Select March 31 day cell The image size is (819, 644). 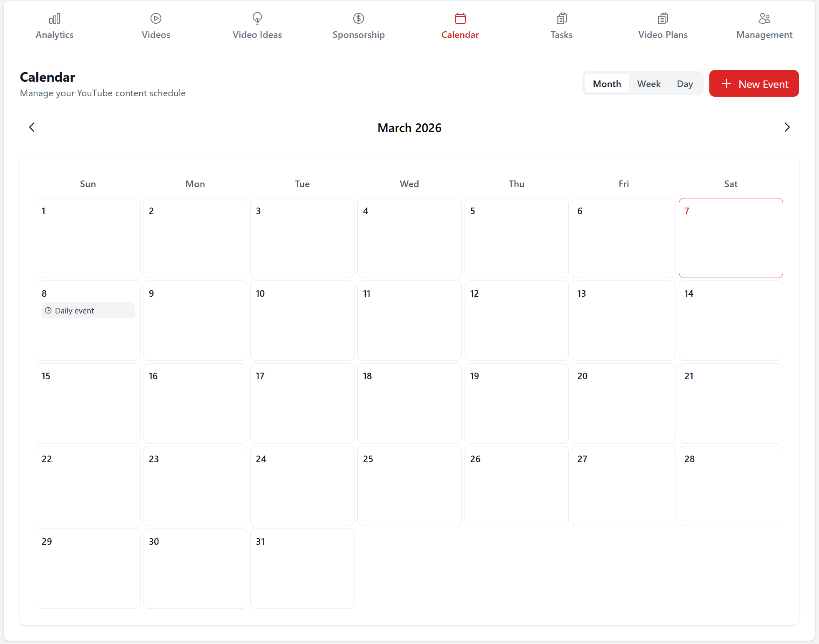[302, 569]
